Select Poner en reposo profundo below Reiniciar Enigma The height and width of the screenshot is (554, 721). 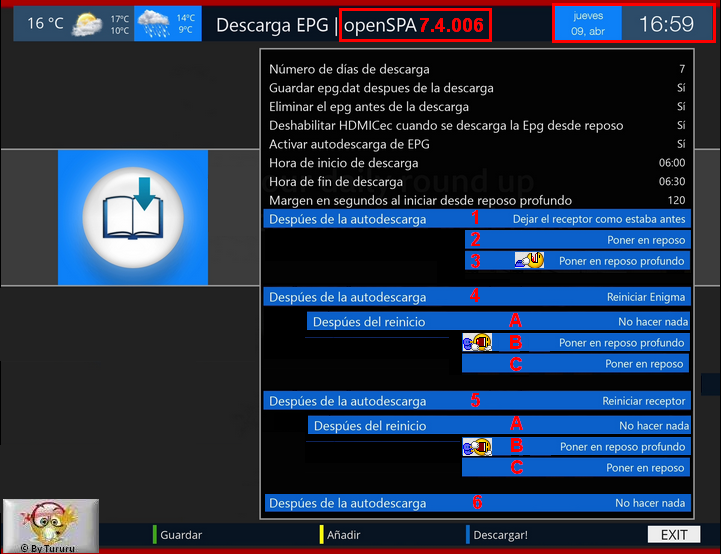[x=576, y=343]
